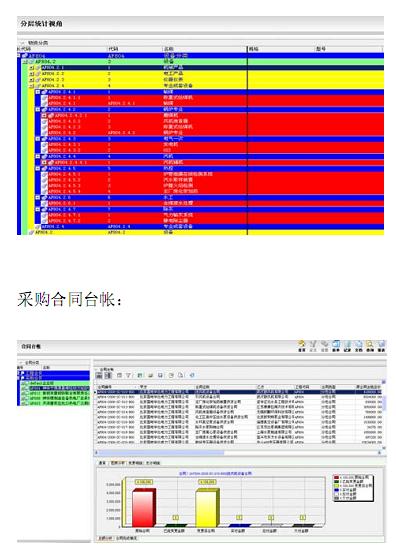Open the second bottom tab below the chart
Image resolution: width=396 pixels, height=553 pixels.
126,538
